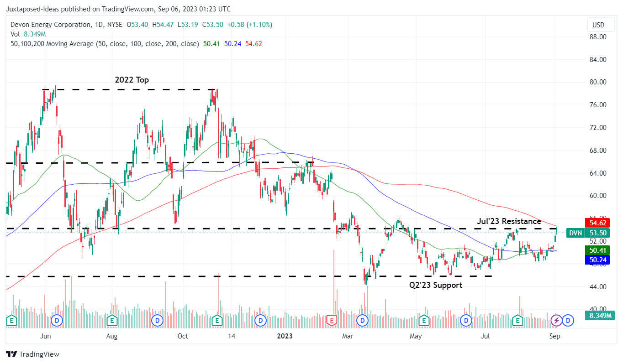Click the dividend D marker nearest the Mar label
623x364 pixels.
pos(363,321)
